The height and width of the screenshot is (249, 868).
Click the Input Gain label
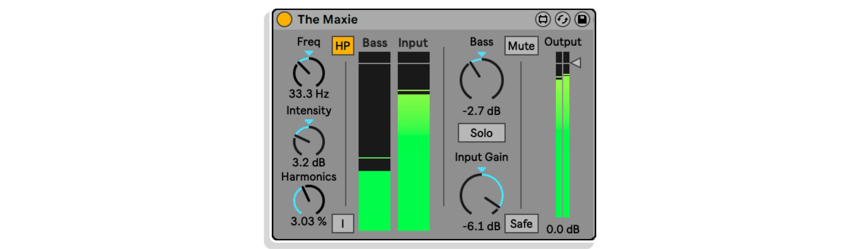click(x=481, y=157)
